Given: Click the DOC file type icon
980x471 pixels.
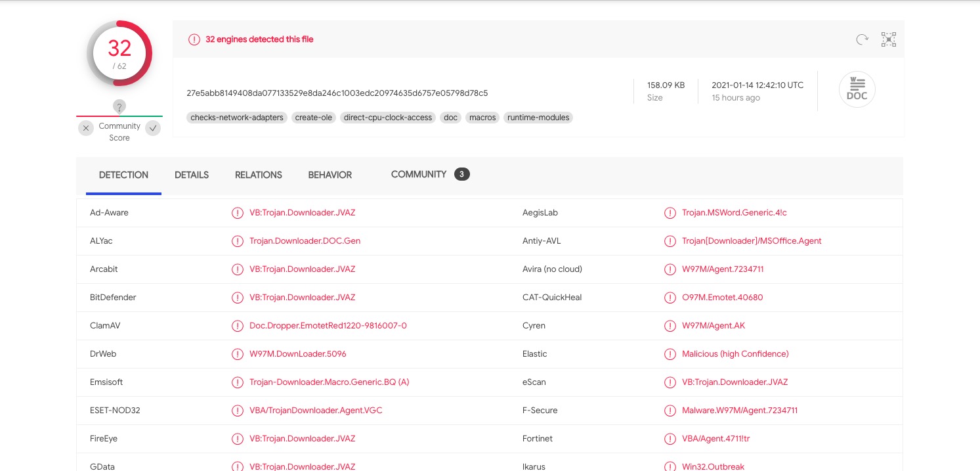Looking at the screenshot, I should [x=857, y=89].
